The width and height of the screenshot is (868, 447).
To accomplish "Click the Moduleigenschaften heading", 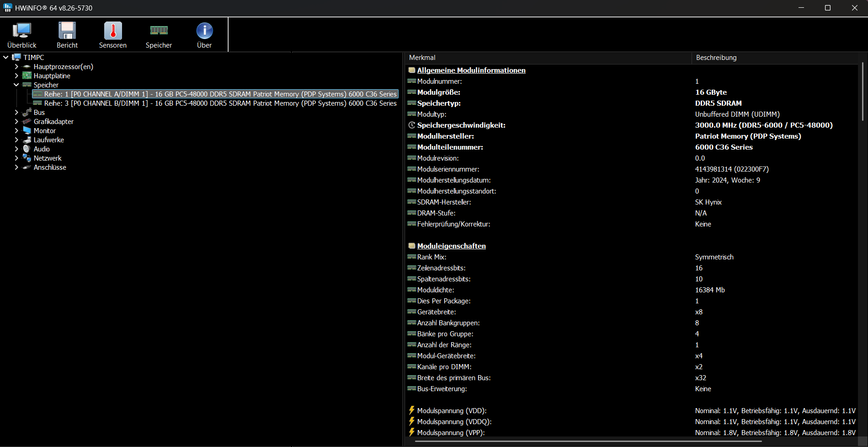I will 451,246.
